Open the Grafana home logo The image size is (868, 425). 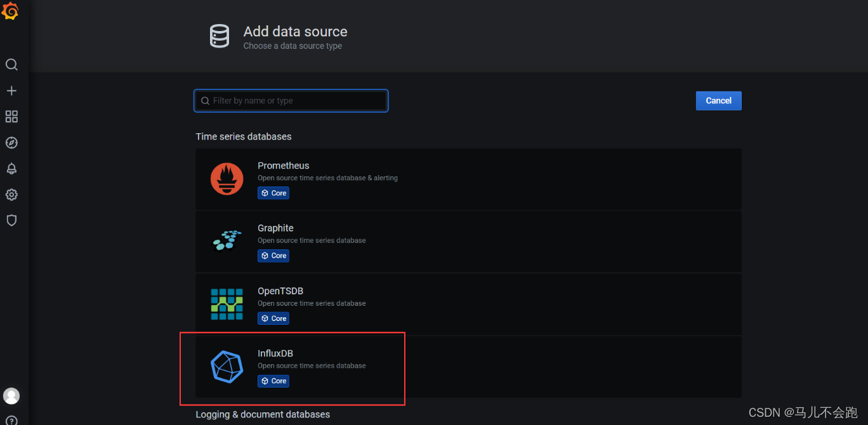[x=11, y=11]
